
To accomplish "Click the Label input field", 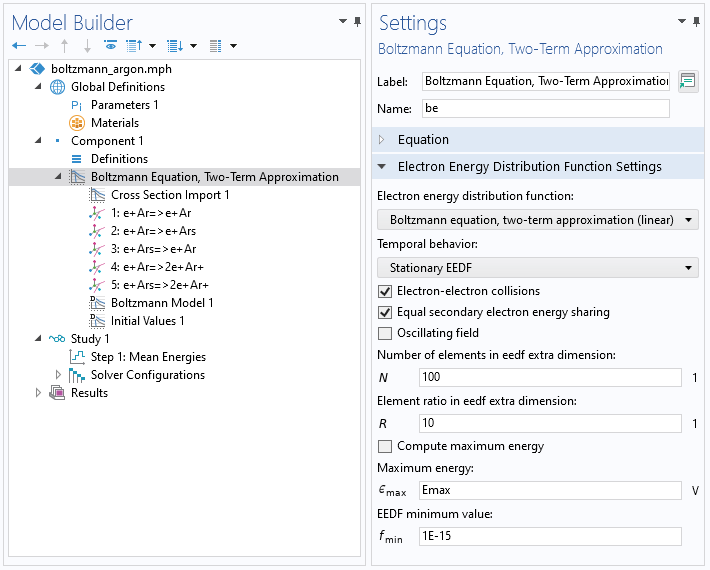I will click(546, 81).
